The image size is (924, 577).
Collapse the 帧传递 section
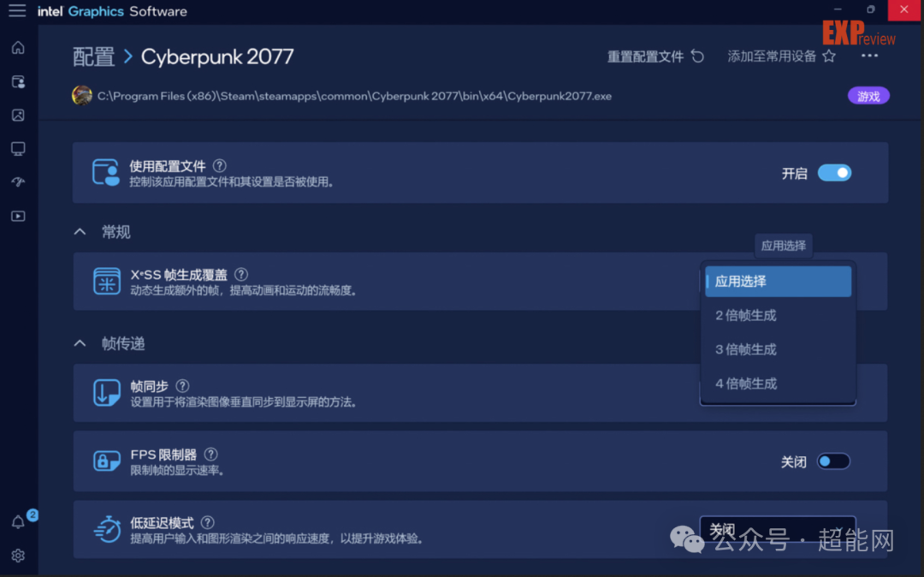click(80, 343)
